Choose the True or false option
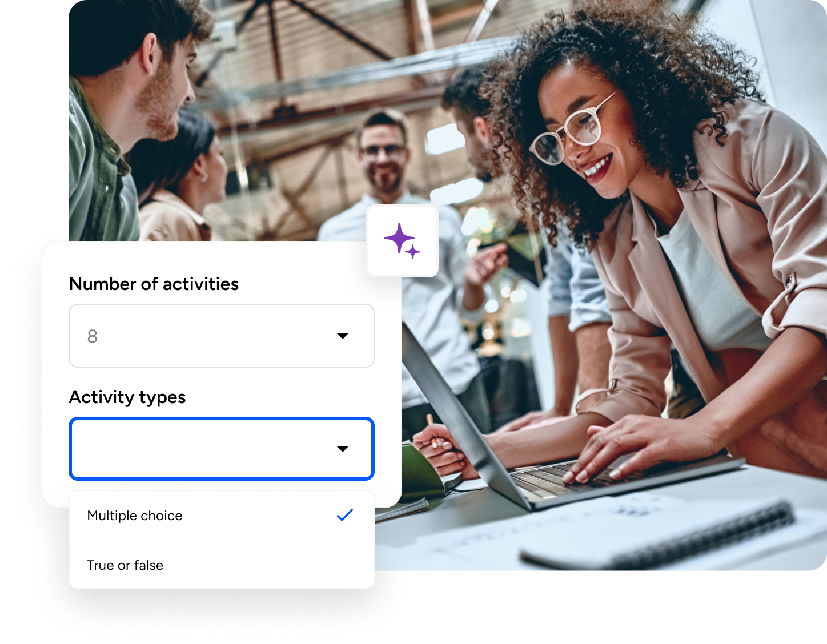Screen dimensions: 827x644 click(x=222, y=565)
